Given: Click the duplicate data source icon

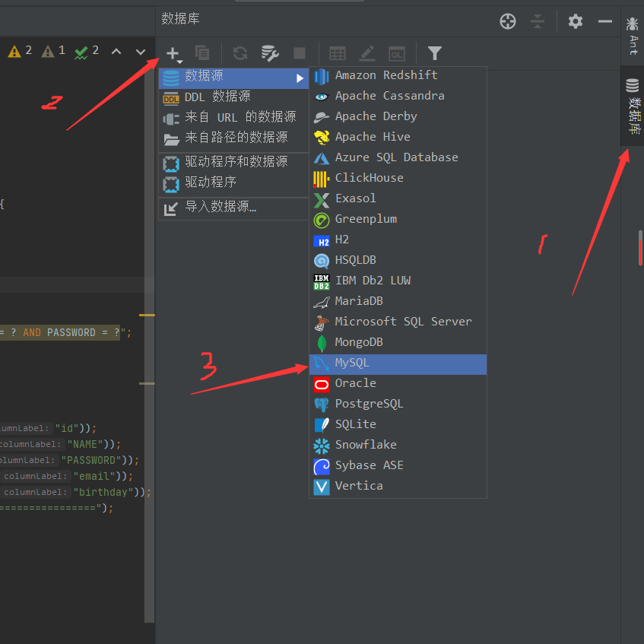Looking at the screenshot, I should pyautogui.click(x=202, y=53).
